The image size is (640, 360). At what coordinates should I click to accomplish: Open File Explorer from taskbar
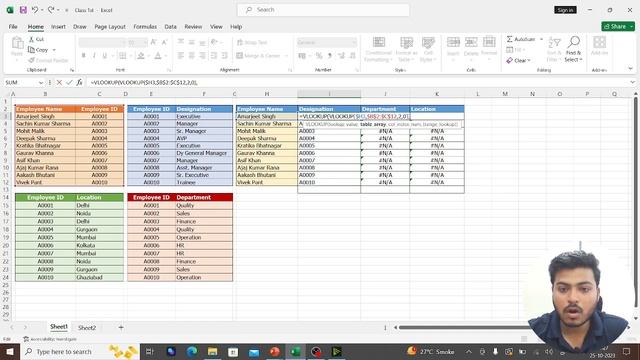[x=212, y=351]
